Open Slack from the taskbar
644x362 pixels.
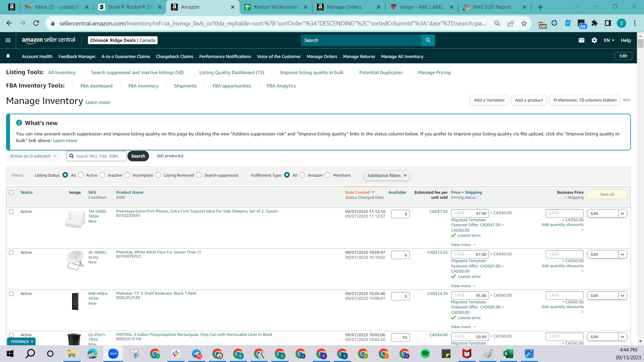pyautogui.click(x=176, y=354)
